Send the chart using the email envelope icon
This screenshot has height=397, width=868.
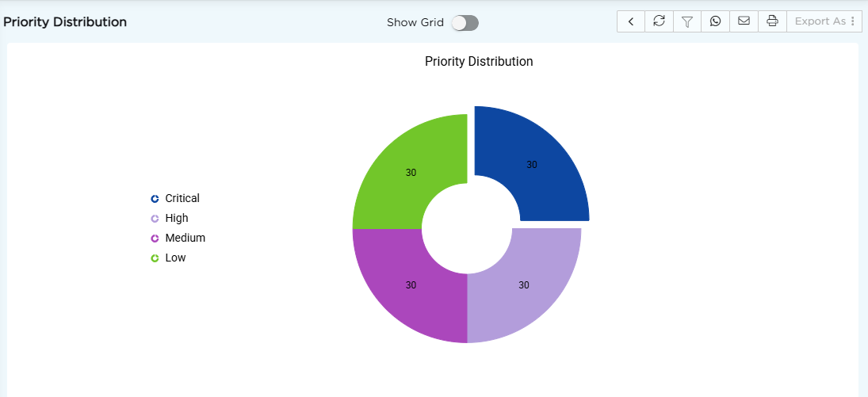tap(744, 21)
